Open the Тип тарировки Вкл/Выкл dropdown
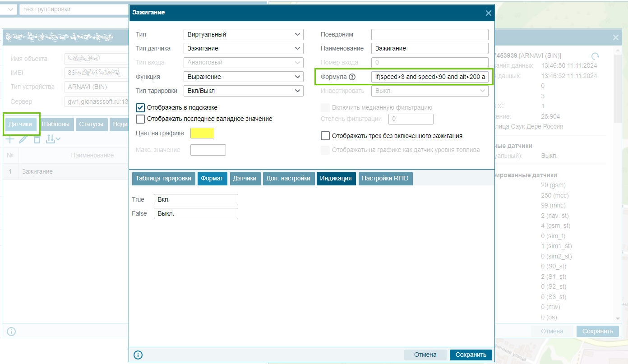The height and width of the screenshot is (364, 628). point(244,91)
